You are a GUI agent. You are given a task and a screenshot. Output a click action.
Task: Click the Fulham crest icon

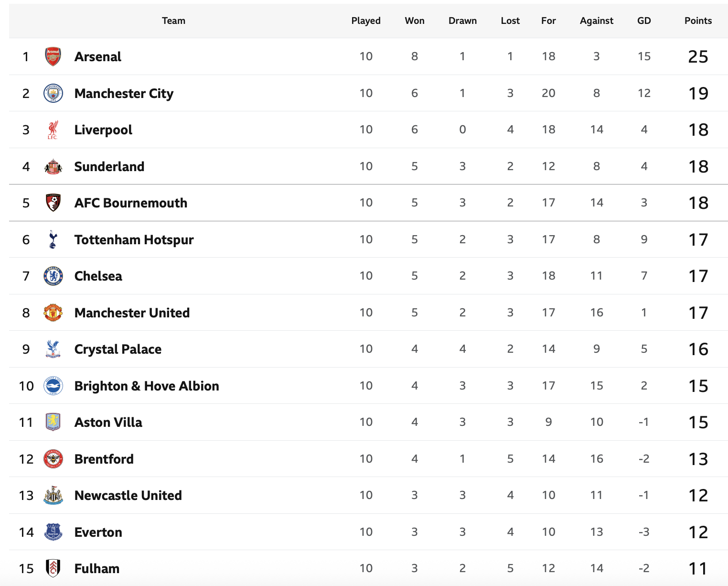click(x=53, y=568)
